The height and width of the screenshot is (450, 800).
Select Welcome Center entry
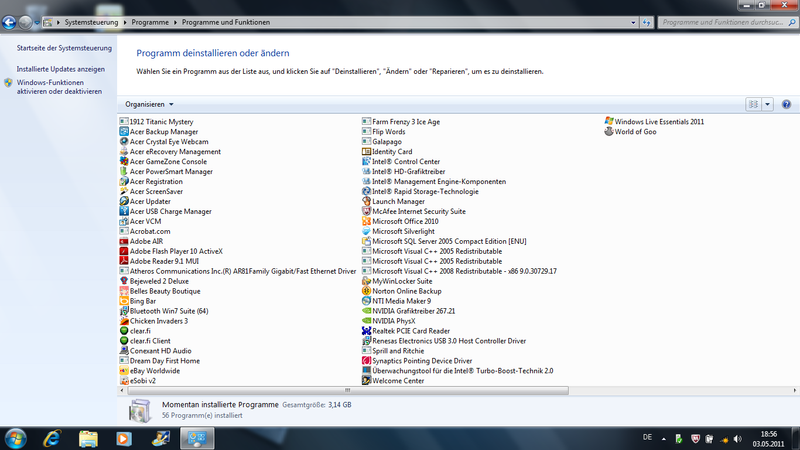[393, 381]
